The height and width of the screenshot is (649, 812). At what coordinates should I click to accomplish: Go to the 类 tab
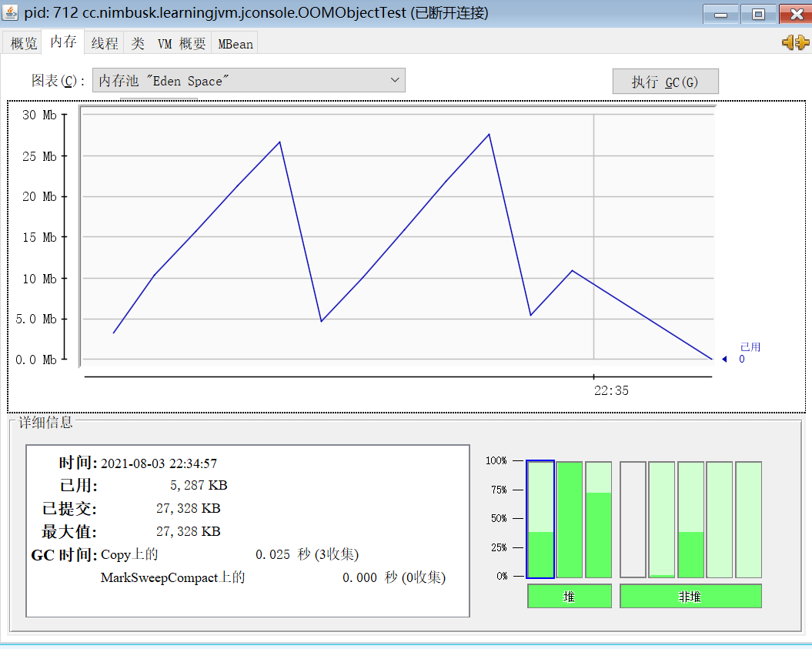(x=138, y=44)
